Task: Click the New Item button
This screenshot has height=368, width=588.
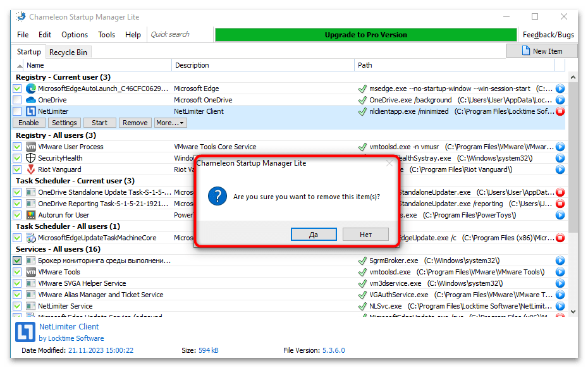Action: (x=542, y=51)
